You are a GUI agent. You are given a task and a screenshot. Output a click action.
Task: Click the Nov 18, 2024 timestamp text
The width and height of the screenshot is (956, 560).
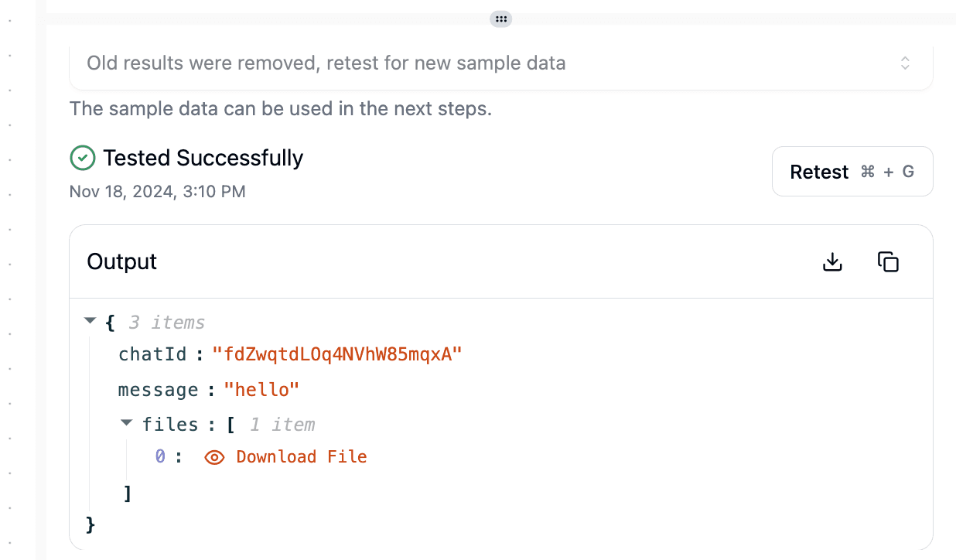click(x=158, y=191)
